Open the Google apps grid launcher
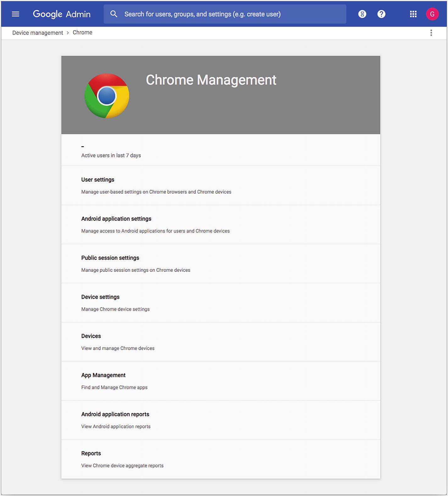The height and width of the screenshot is (496, 448). coord(413,14)
